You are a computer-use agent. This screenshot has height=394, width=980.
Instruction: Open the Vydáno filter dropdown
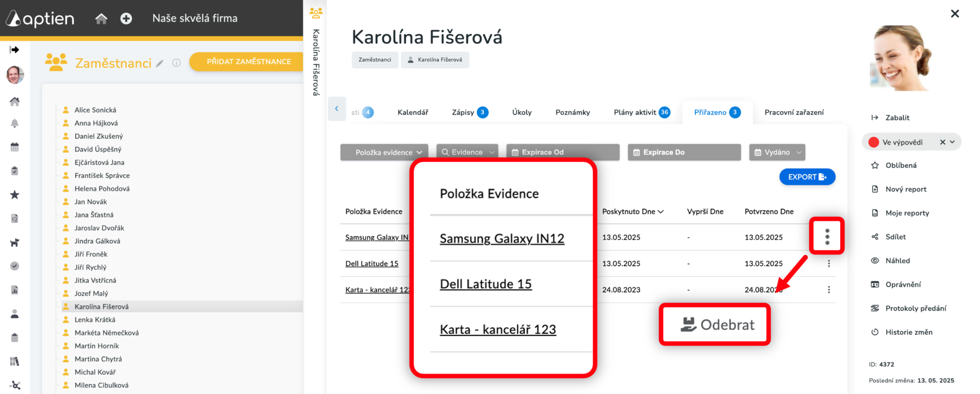[777, 152]
